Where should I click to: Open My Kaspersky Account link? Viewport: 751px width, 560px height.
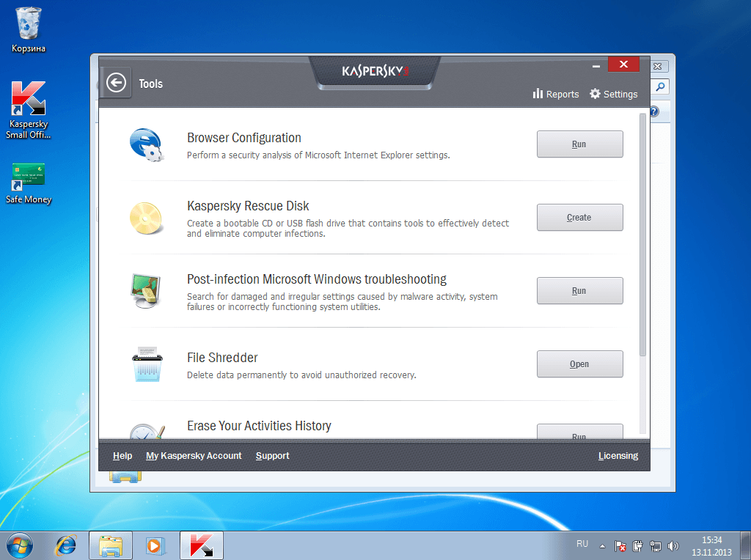pos(194,456)
